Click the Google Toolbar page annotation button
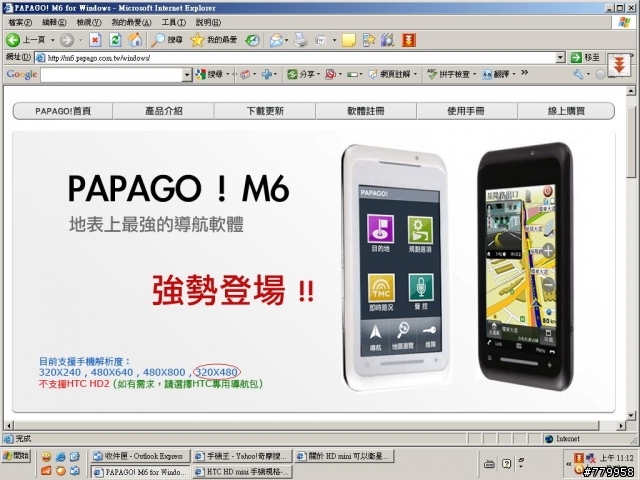The image size is (640, 480). coord(389,74)
